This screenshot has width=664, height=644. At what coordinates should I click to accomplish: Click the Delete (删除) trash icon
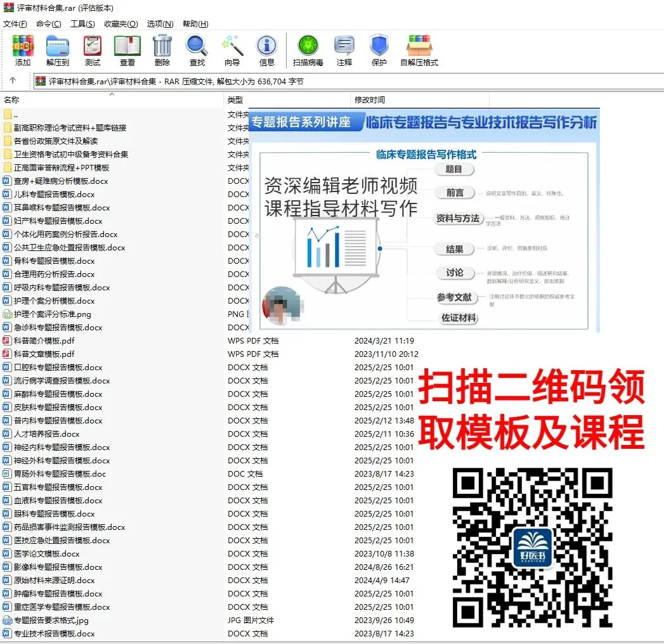[162, 50]
